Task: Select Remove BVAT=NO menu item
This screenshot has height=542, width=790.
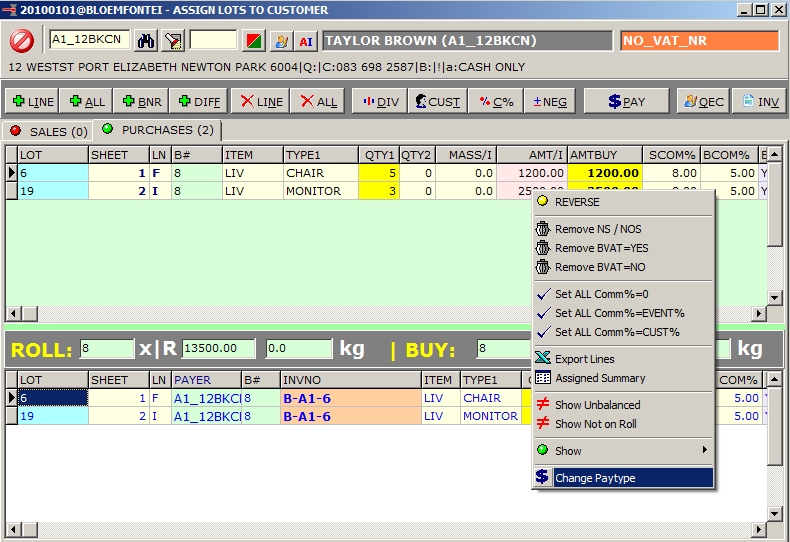Action: click(624, 267)
